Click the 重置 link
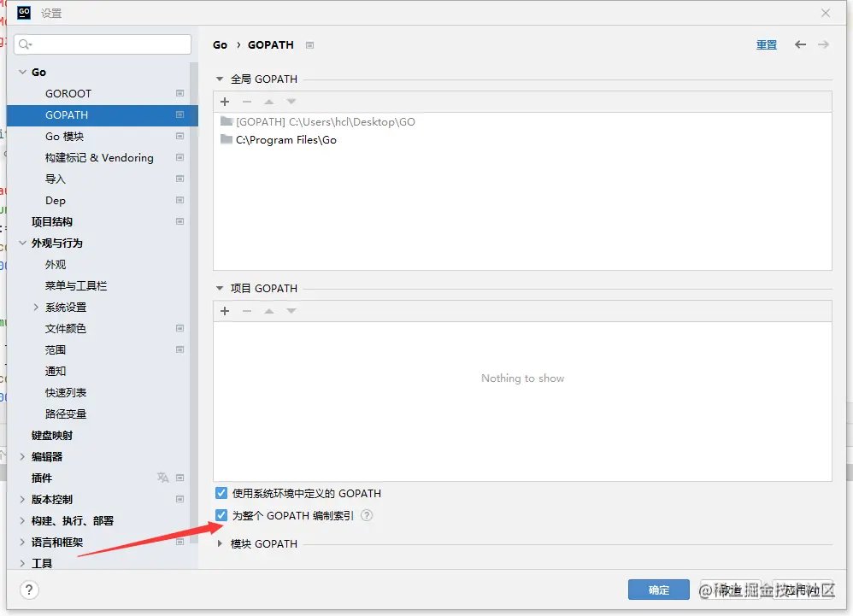Screen dimensions: 853x616 (766, 45)
